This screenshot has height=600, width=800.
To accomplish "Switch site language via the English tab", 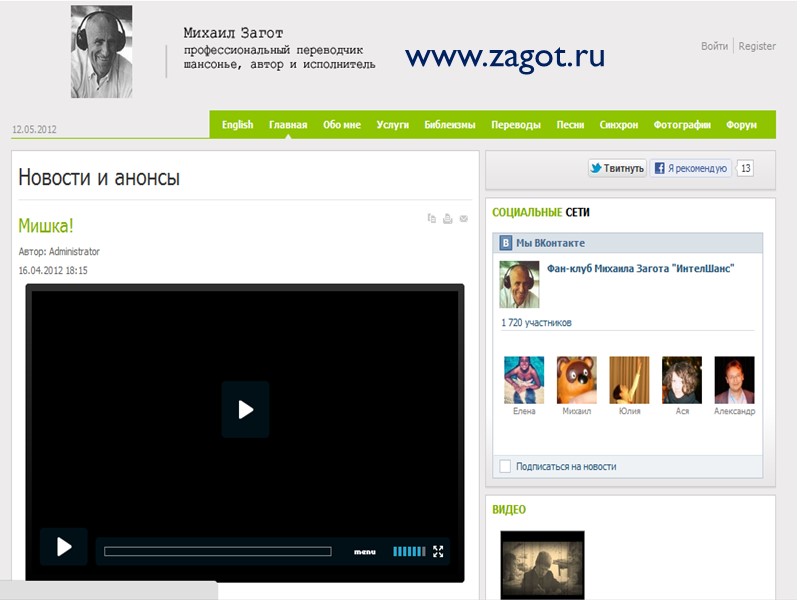I will click(x=236, y=124).
